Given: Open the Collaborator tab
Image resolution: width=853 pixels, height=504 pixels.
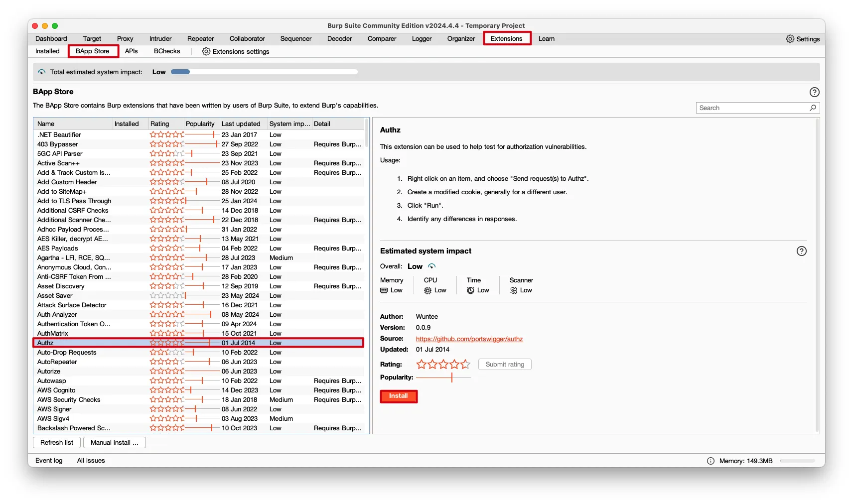Looking at the screenshot, I should (247, 39).
